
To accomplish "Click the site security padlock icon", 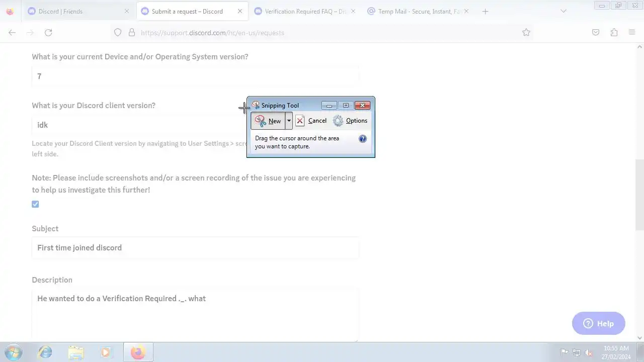I will (132, 33).
